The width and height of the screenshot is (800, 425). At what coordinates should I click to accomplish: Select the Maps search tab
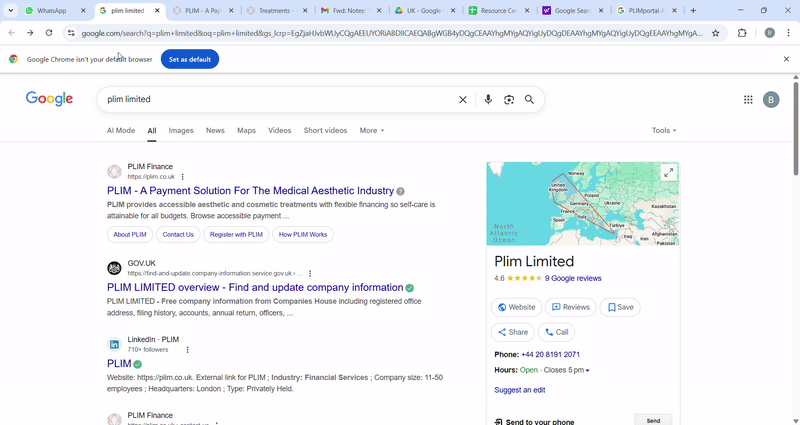[x=246, y=131]
